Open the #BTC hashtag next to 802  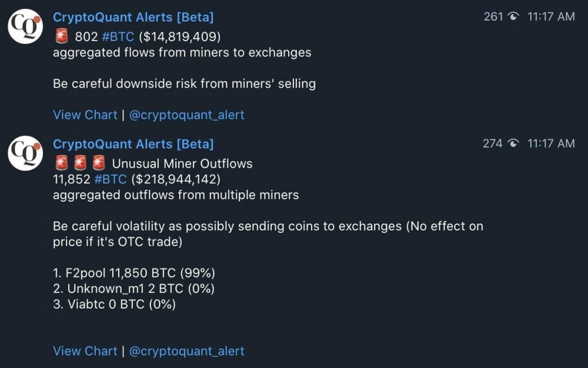[118, 37]
